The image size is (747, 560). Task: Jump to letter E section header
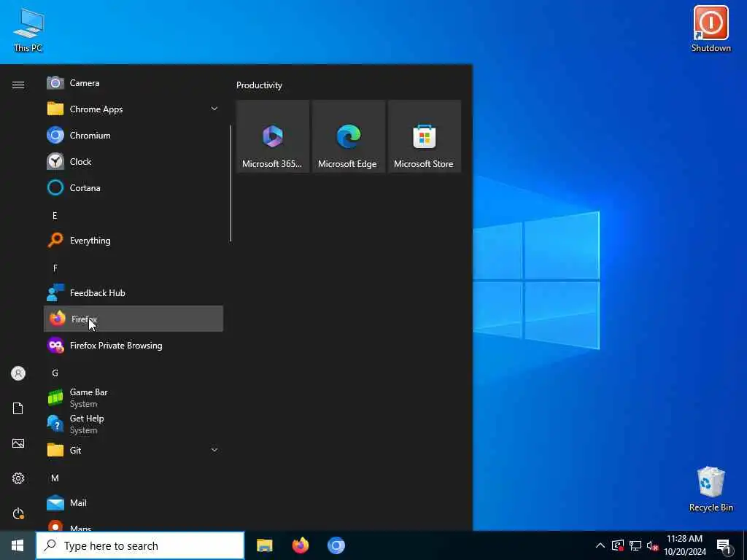[55, 216]
